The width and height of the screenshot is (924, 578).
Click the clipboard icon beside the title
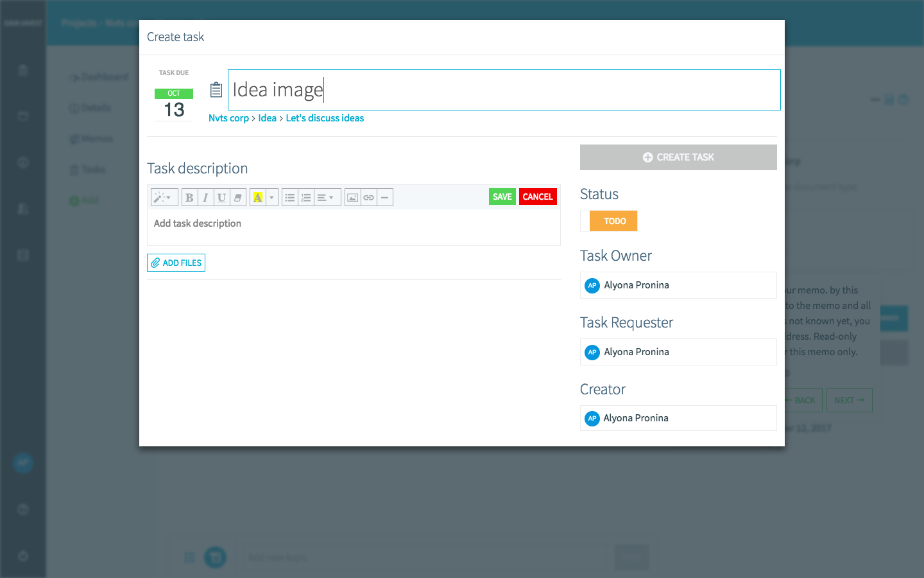tap(216, 90)
